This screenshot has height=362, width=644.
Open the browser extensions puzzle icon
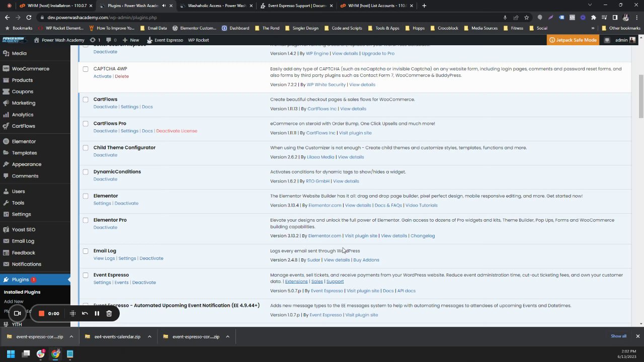click(593, 17)
